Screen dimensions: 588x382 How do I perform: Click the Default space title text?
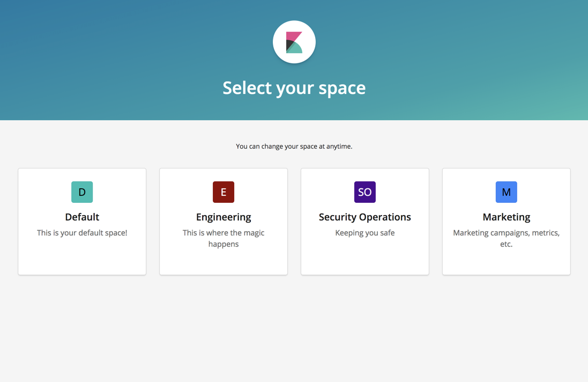tap(82, 217)
